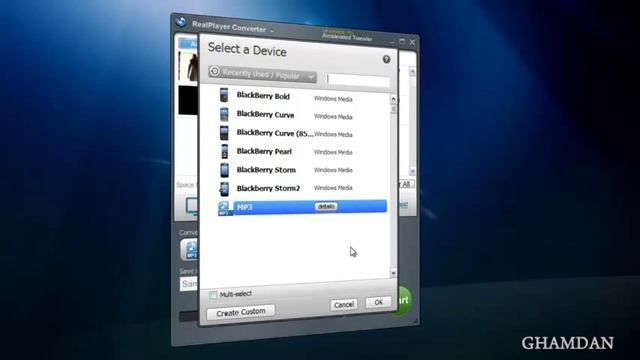The height and width of the screenshot is (360, 640).
Task: Click the device search input field
Action: 358,80
